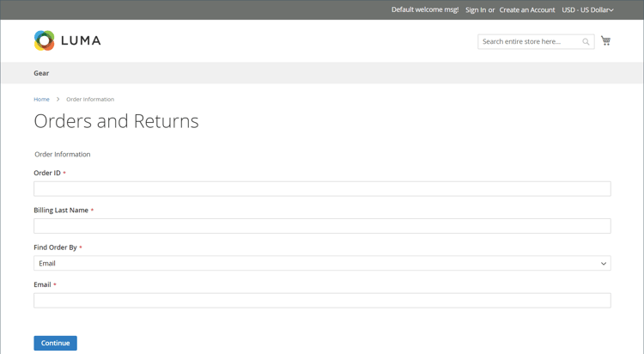Open the shopping cart icon
The image size is (644, 354).
[605, 40]
